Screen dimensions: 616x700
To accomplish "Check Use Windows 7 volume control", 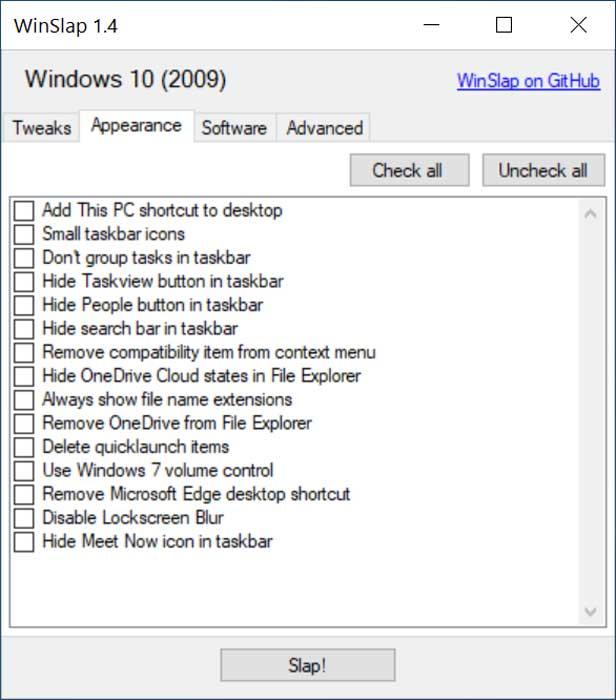I will click(24, 471).
